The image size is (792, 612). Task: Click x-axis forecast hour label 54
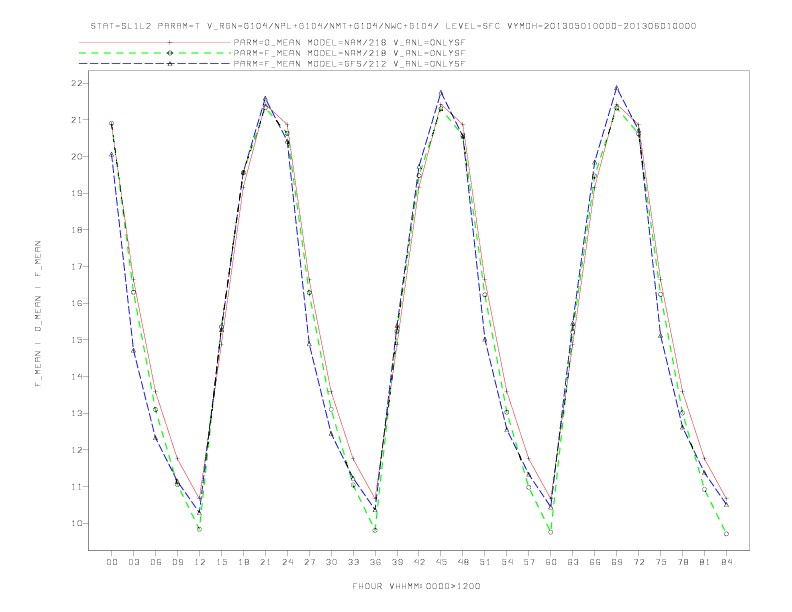tap(507, 562)
